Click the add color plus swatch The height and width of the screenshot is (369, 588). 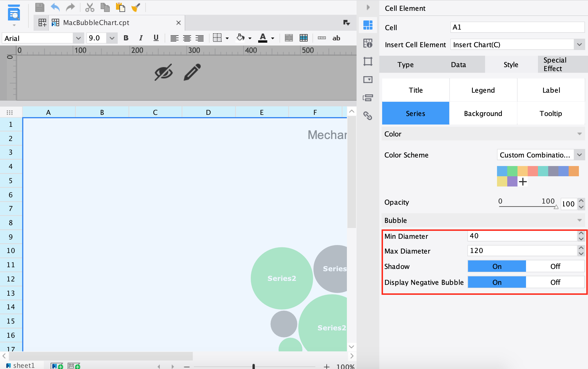pos(523,181)
